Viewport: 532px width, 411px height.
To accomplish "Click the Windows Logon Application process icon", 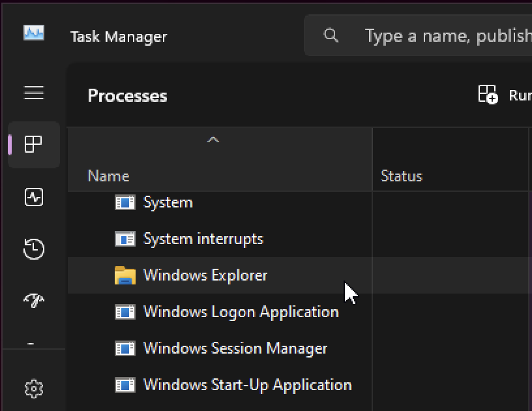I will click(x=125, y=312).
